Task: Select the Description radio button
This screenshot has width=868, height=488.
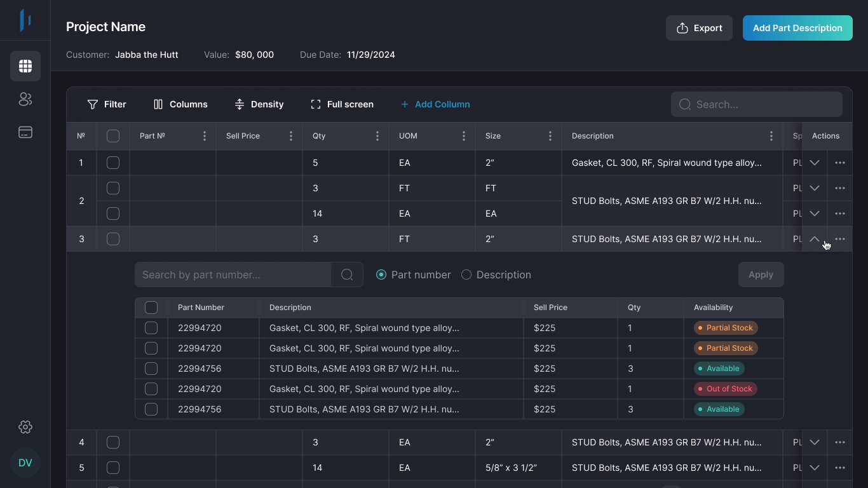Action: (x=466, y=274)
